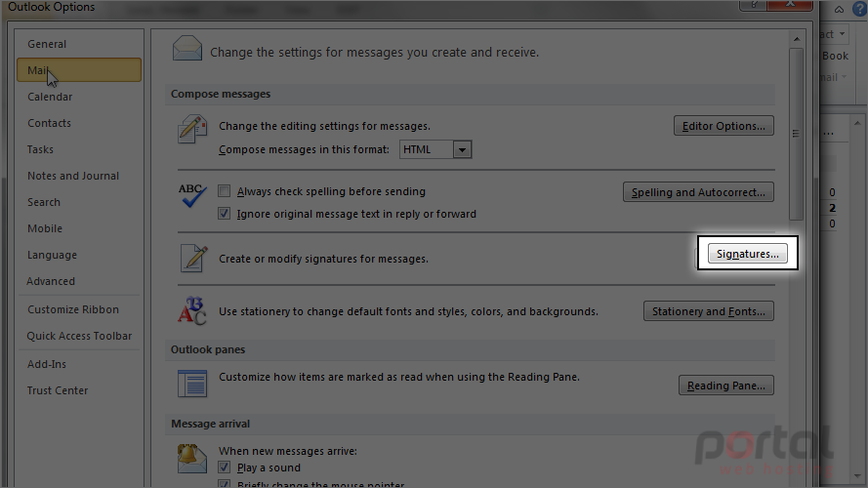Click the stationery ABC letters icon
868x488 pixels.
coord(192,311)
